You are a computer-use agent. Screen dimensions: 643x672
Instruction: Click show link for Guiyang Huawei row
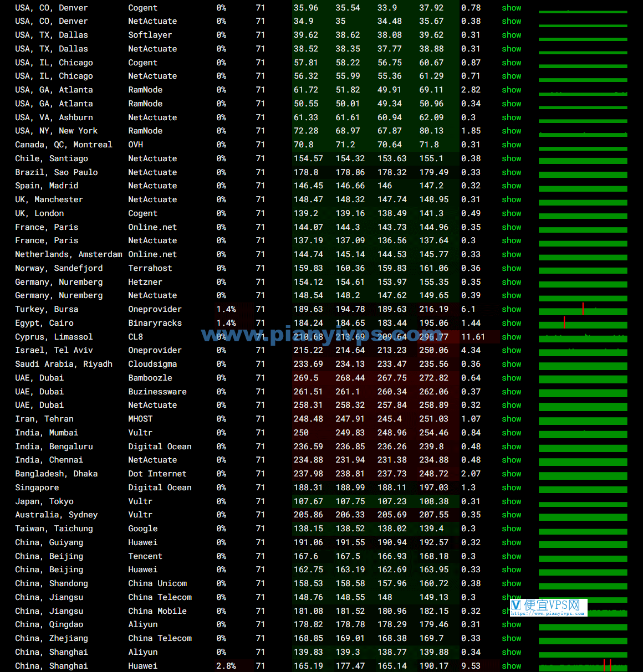click(511, 542)
